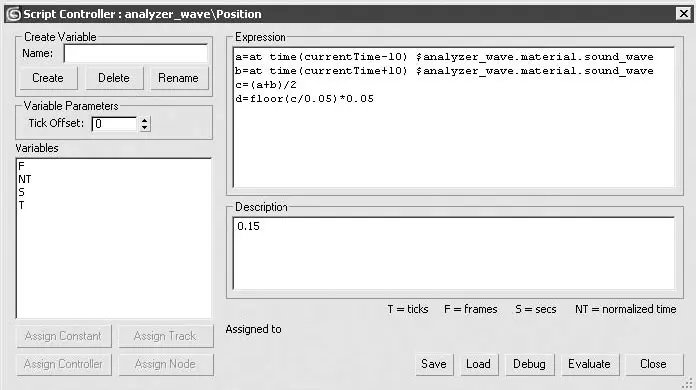The height and width of the screenshot is (390, 696).
Task: Click the Assign Track button
Action: click(165, 336)
